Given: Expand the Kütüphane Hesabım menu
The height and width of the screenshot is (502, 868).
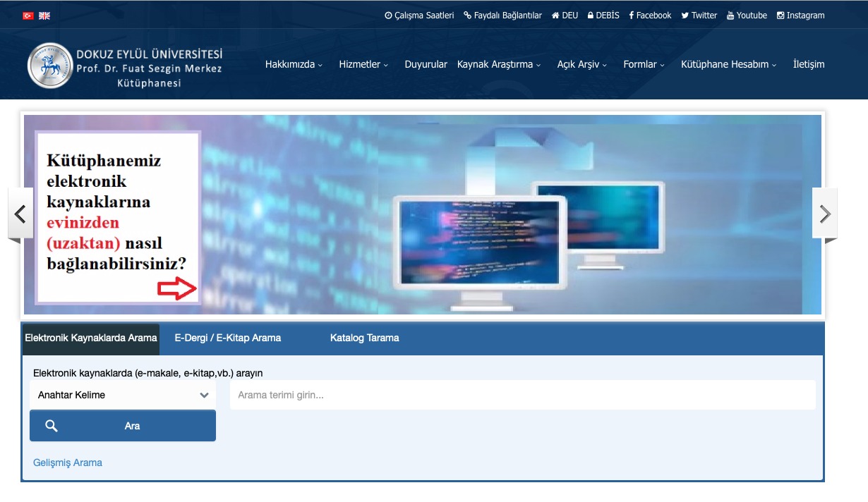Looking at the screenshot, I should [728, 64].
